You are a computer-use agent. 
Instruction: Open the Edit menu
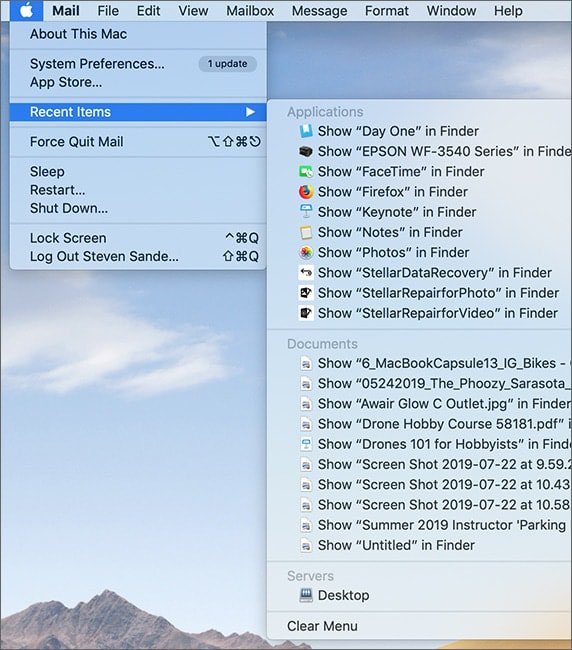coord(148,11)
